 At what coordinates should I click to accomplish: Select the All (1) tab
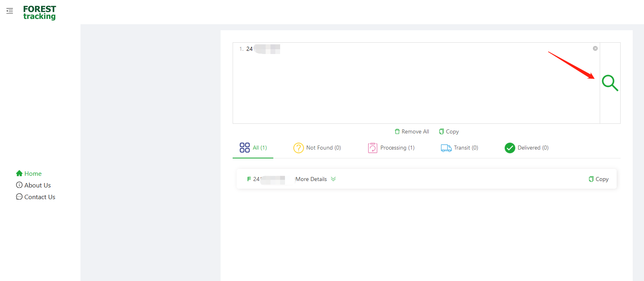pos(253,148)
